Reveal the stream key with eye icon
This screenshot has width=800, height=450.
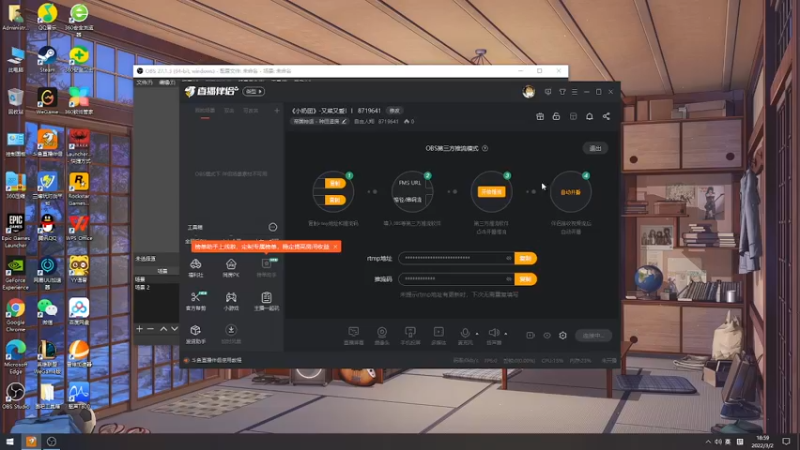508,279
